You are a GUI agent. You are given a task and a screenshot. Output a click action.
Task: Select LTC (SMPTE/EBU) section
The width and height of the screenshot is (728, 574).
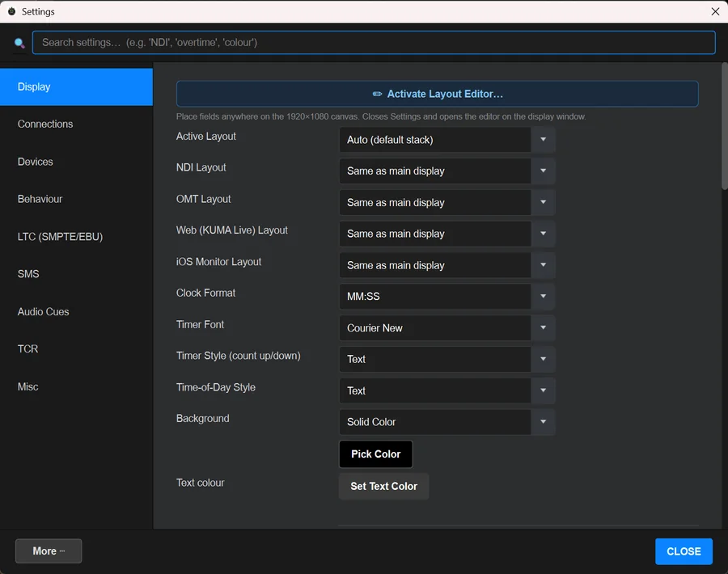click(76, 237)
